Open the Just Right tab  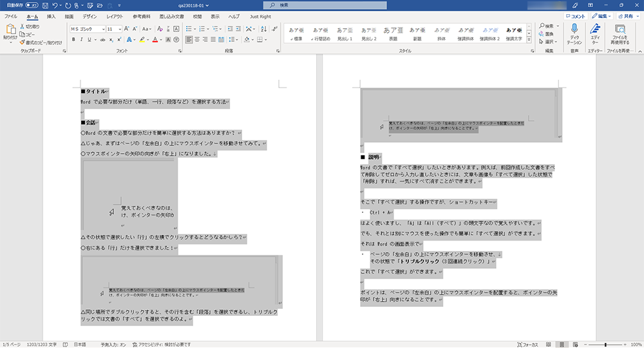coord(260,17)
